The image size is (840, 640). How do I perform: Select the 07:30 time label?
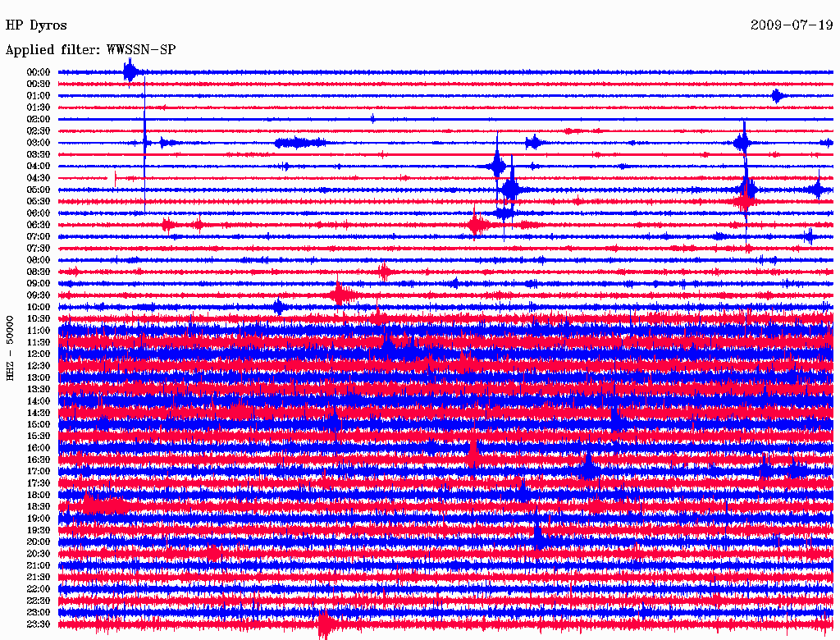pos(38,248)
